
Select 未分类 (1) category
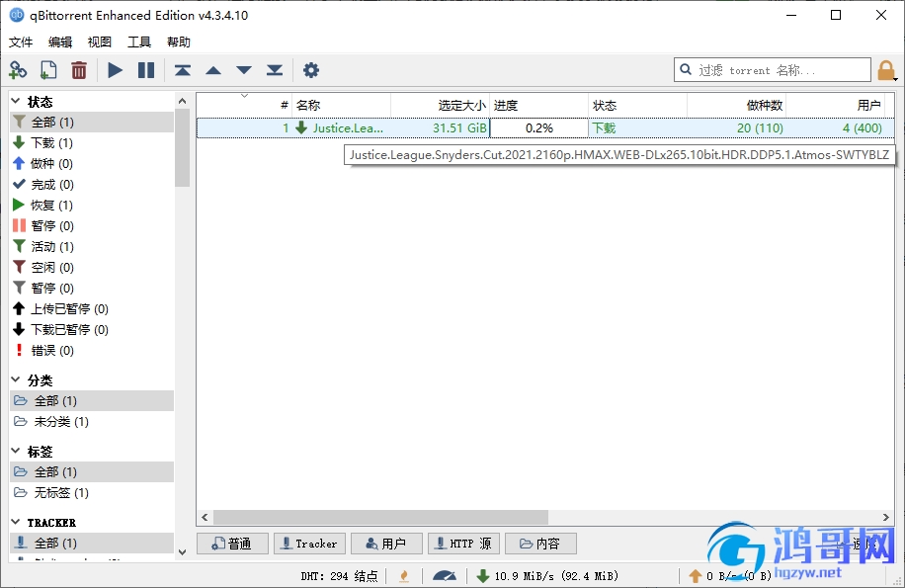point(92,422)
